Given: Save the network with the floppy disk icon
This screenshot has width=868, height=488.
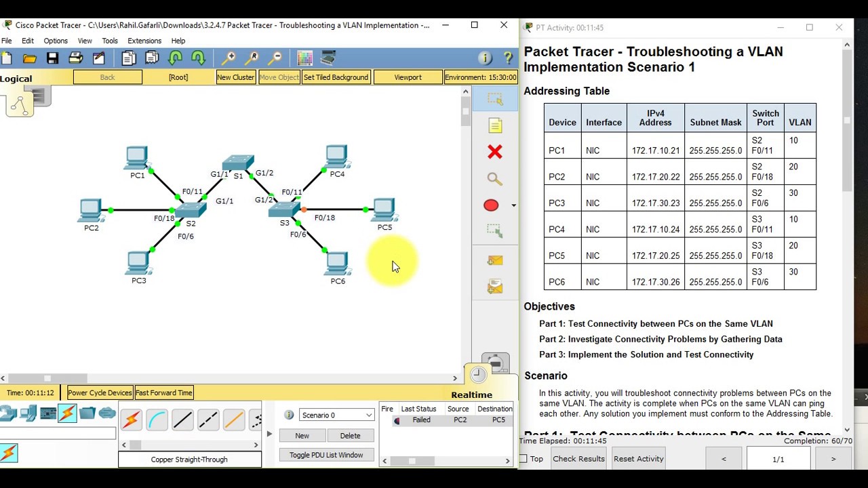Looking at the screenshot, I should coord(52,58).
